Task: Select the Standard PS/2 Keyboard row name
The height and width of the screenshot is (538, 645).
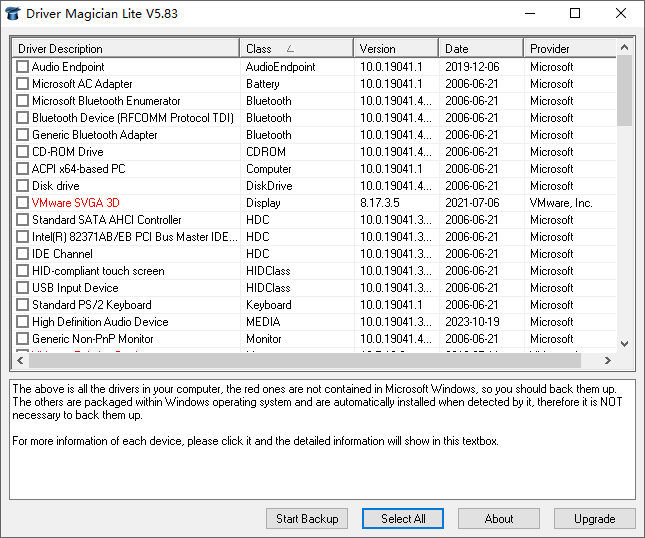Action: [92, 305]
